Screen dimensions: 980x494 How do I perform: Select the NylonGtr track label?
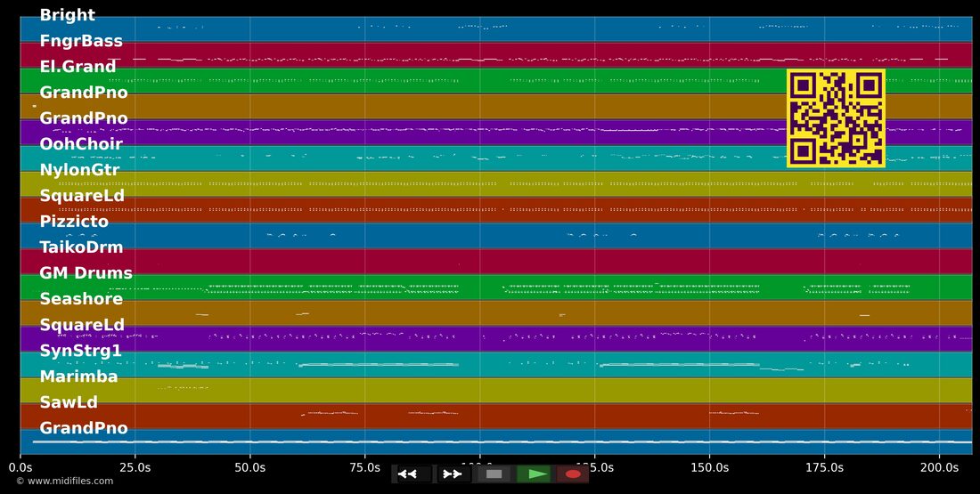coord(79,170)
